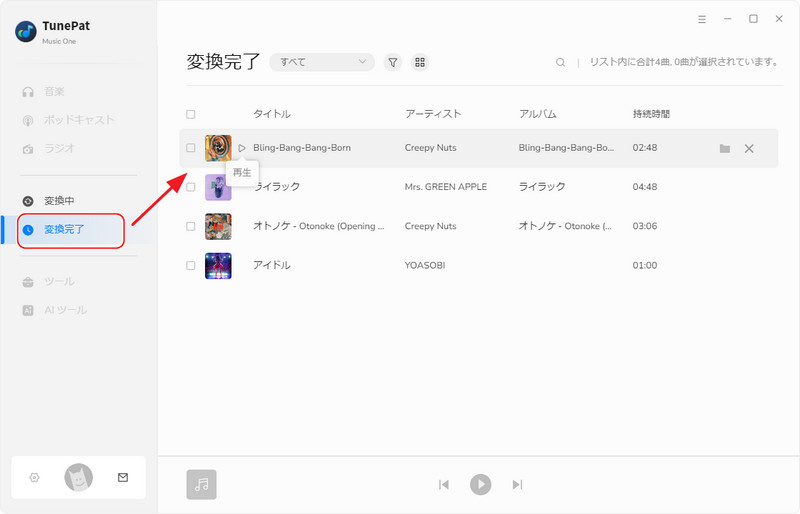Select the ライラック song title
800x514 pixels.
point(277,187)
